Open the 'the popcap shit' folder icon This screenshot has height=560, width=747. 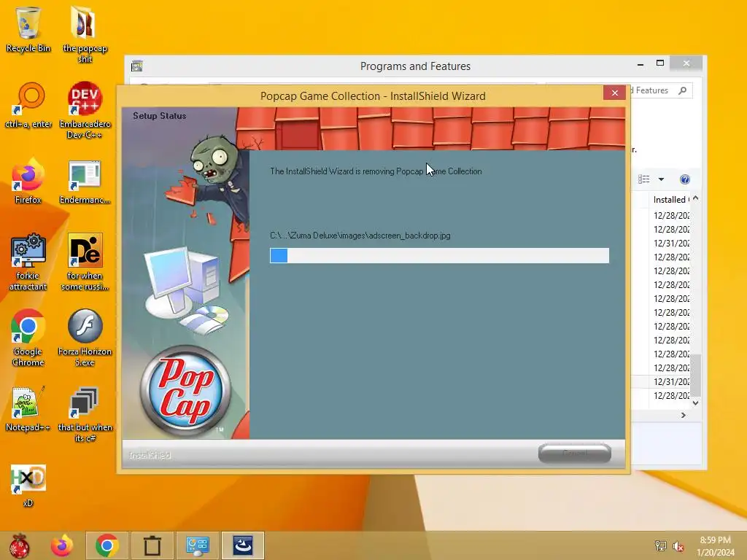tap(85, 34)
